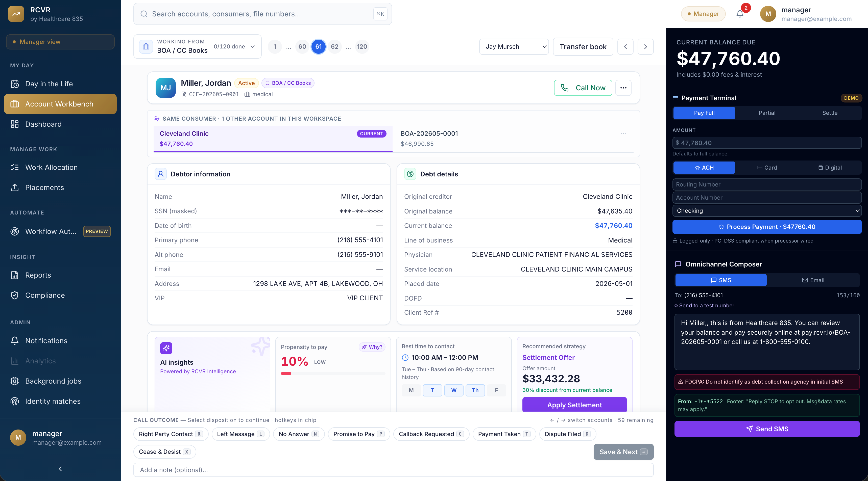Choose ACH payment method
The image size is (868, 481).
(704, 168)
